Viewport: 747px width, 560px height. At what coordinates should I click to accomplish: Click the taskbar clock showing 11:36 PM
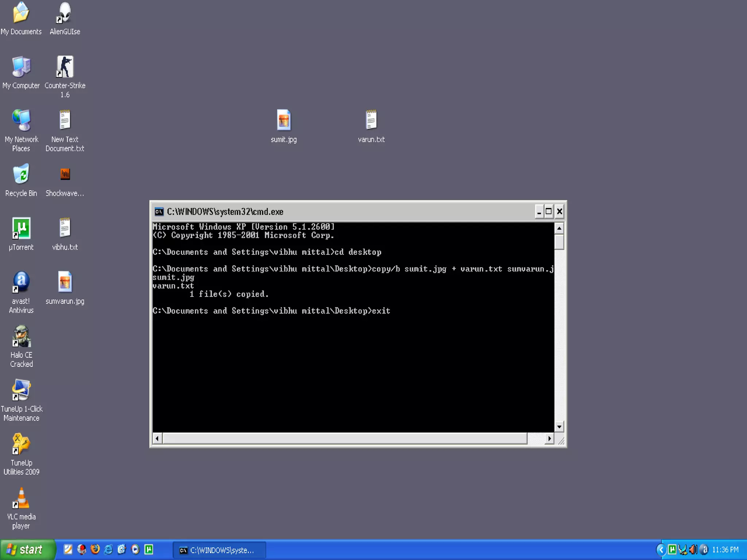pos(725,550)
